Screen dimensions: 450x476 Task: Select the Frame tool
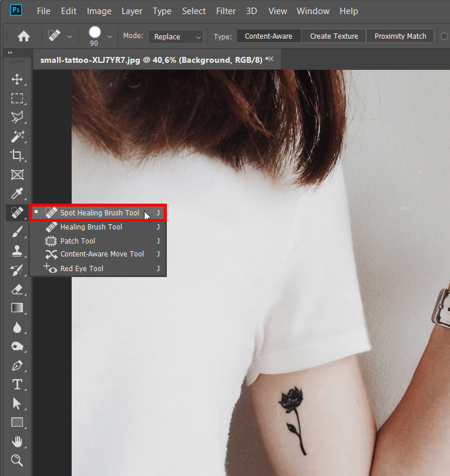point(17,174)
